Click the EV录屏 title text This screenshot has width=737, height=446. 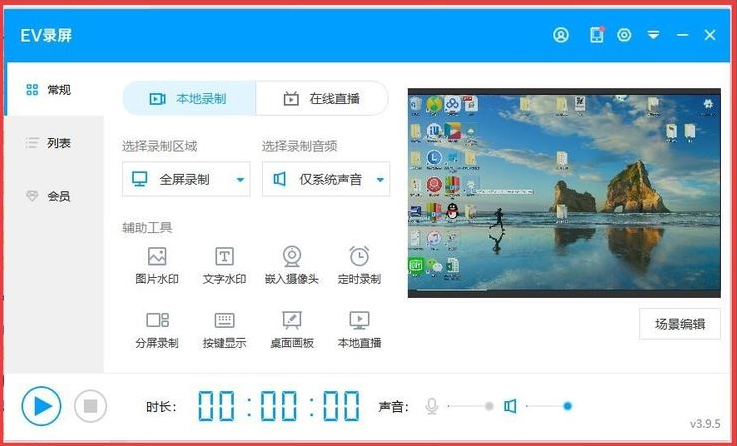pos(46,36)
